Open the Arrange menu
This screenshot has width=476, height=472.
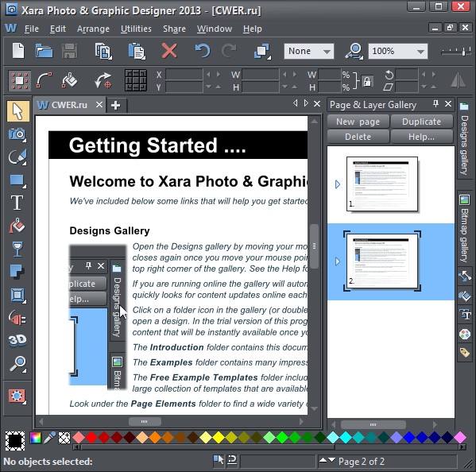click(x=93, y=29)
